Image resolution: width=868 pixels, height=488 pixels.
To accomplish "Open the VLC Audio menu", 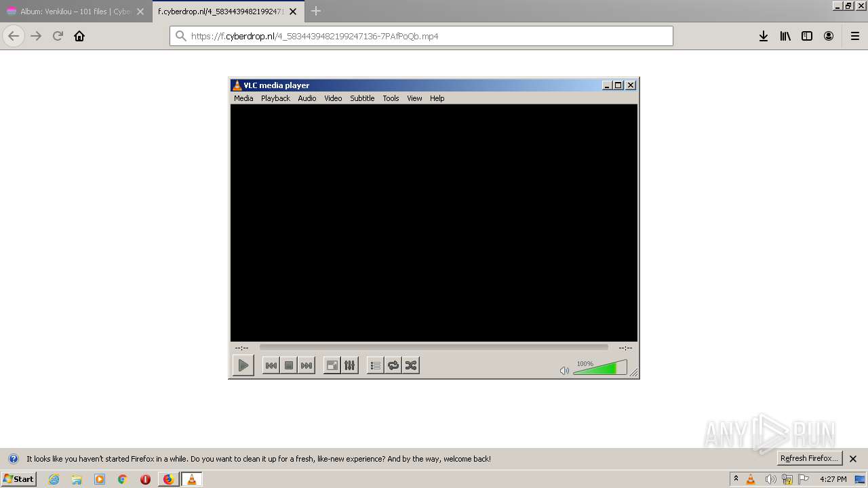I will coord(307,98).
